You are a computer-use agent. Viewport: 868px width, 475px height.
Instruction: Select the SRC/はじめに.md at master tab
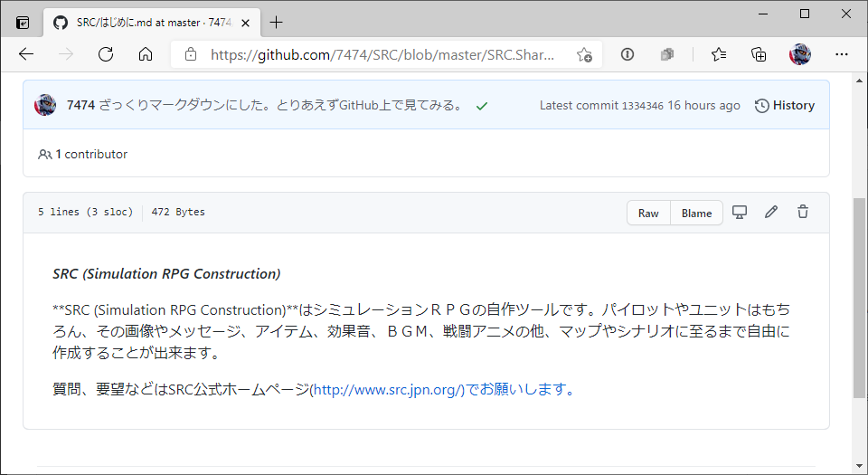coord(151,23)
